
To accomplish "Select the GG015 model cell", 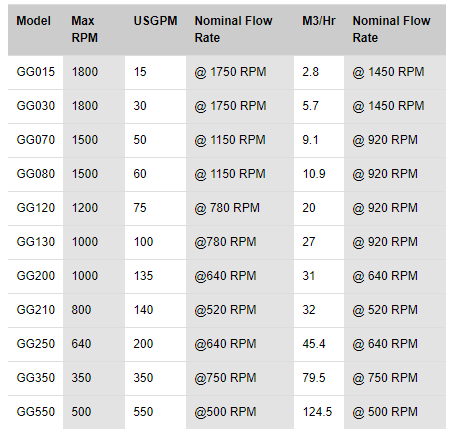I will [36, 72].
